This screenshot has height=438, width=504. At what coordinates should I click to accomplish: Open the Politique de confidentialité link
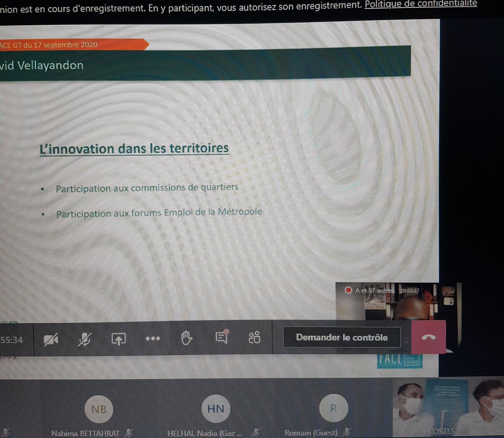coord(421,4)
